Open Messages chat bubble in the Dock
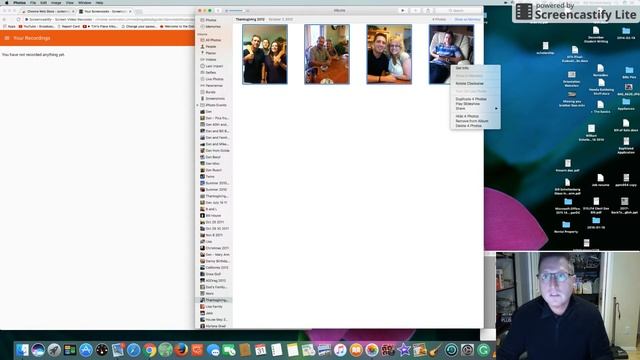 point(213,350)
